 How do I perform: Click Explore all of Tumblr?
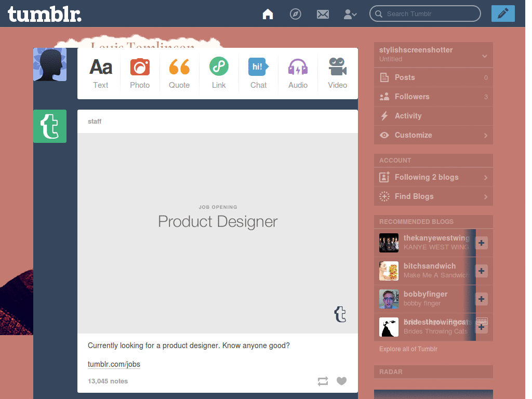click(x=408, y=349)
